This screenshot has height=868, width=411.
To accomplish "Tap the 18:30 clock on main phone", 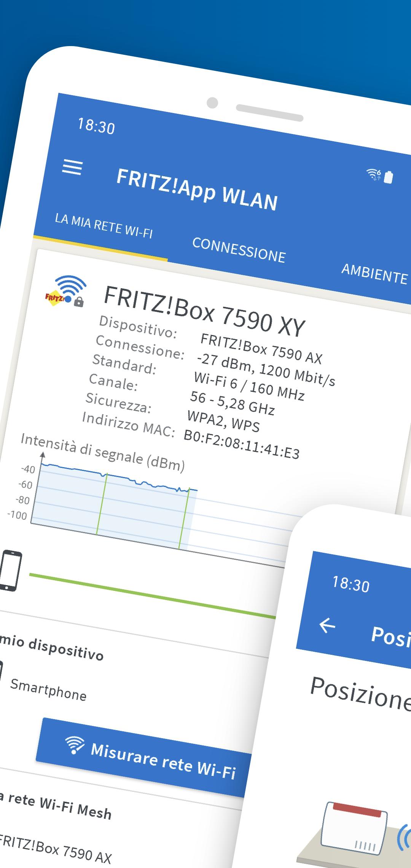I will (96, 126).
